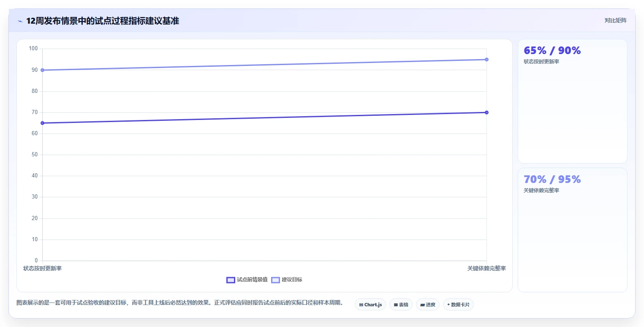Click the 65% / 90% card value
This screenshot has height=327, width=644.
point(552,50)
